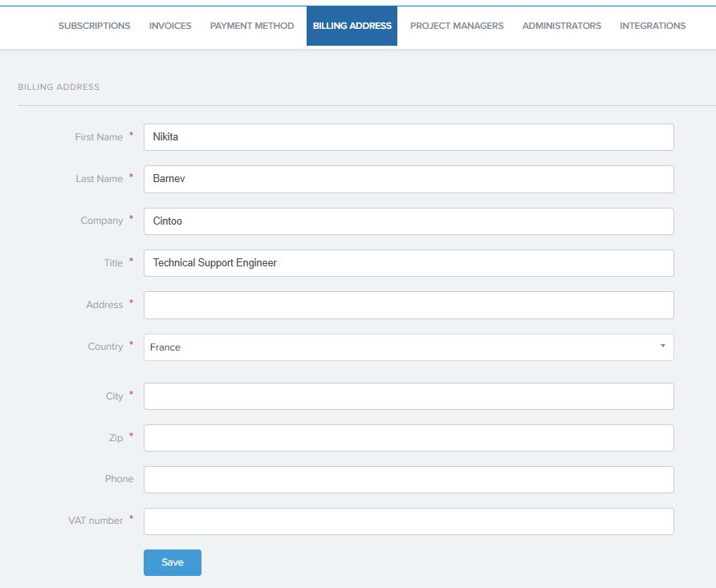Image resolution: width=716 pixels, height=588 pixels.
Task: Click the VAT number input field
Action: point(409,521)
